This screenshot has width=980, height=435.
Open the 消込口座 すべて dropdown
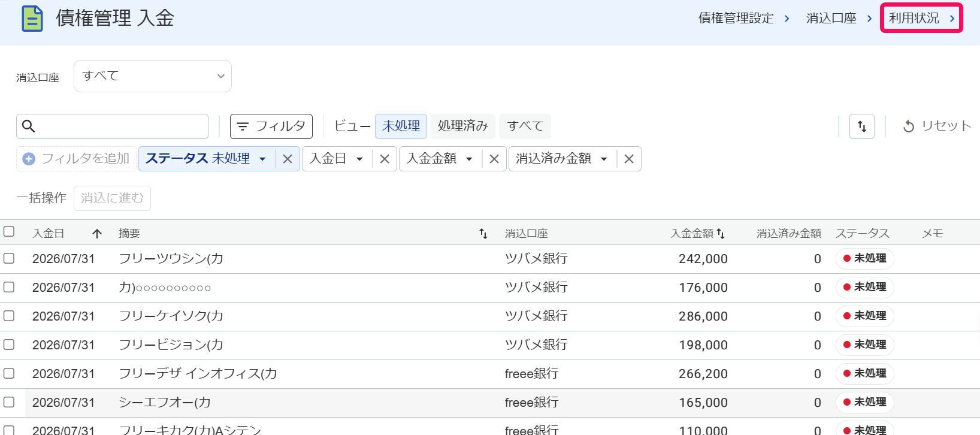pyautogui.click(x=153, y=76)
